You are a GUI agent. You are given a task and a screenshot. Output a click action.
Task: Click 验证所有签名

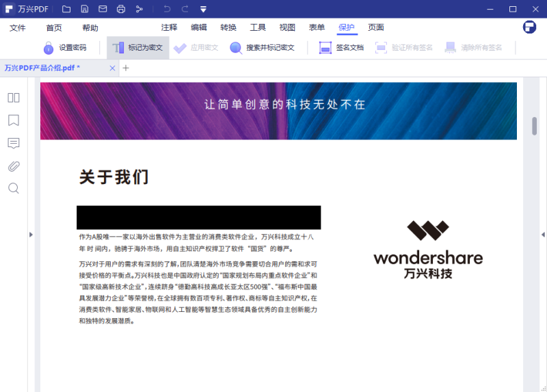[403, 48]
